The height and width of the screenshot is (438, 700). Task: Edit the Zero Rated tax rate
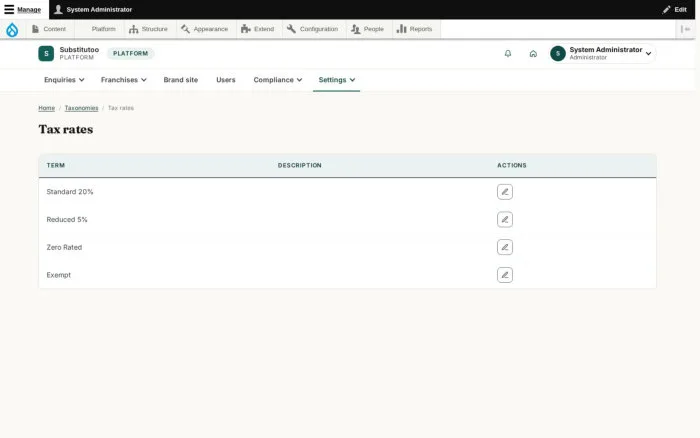[x=505, y=247]
